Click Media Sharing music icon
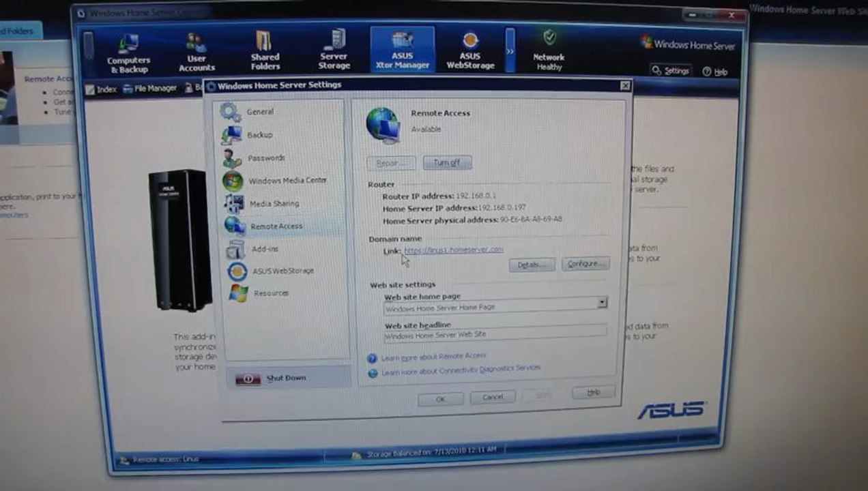The width and height of the screenshot is (868, 491). pyautogui.click(x=234, y=204)
